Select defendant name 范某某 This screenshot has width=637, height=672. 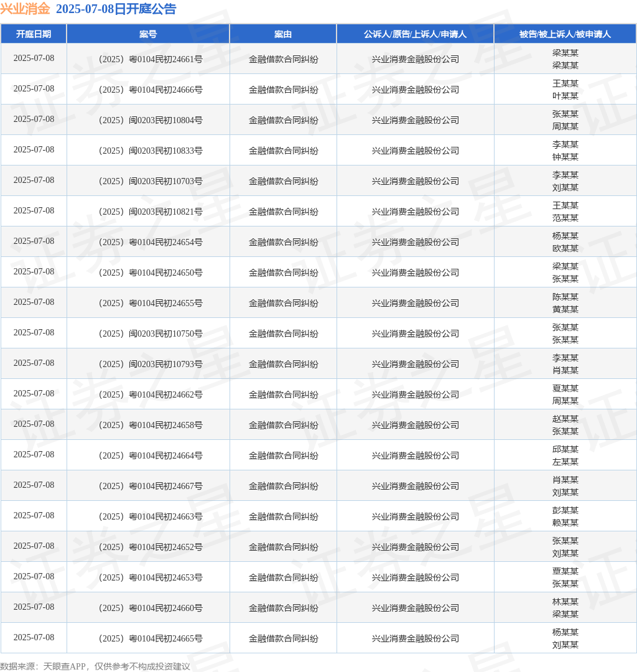pyautogui.click(x=565, y=218)
